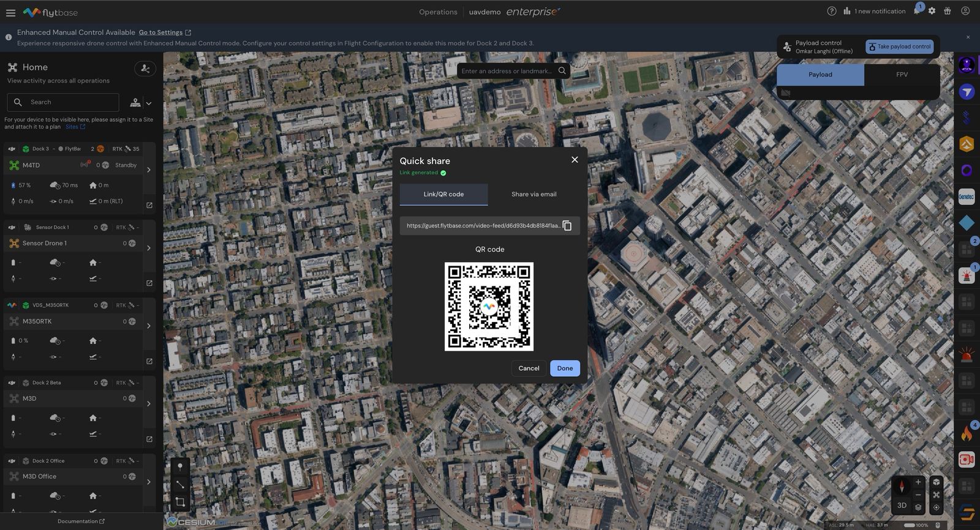Select the map marker pin tool

pos(180,466)
